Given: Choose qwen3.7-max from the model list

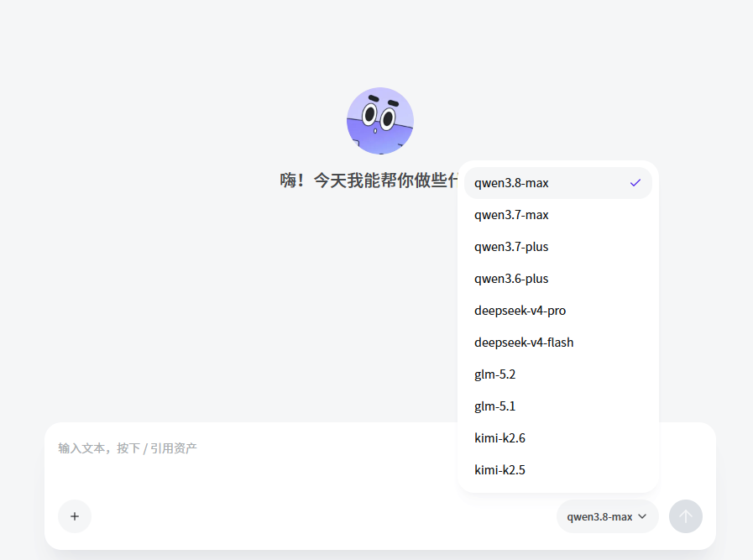Looking at the screenshot, I should click(x=558, y=215).
